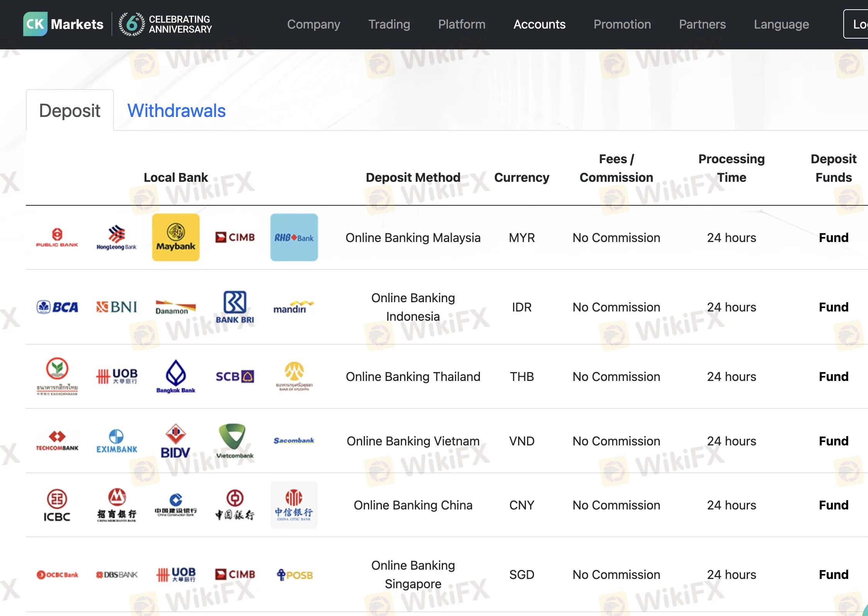The width and height of the screenshot is (868, 616).
Task: Choose the BCA bank logo
Action: 57,307
